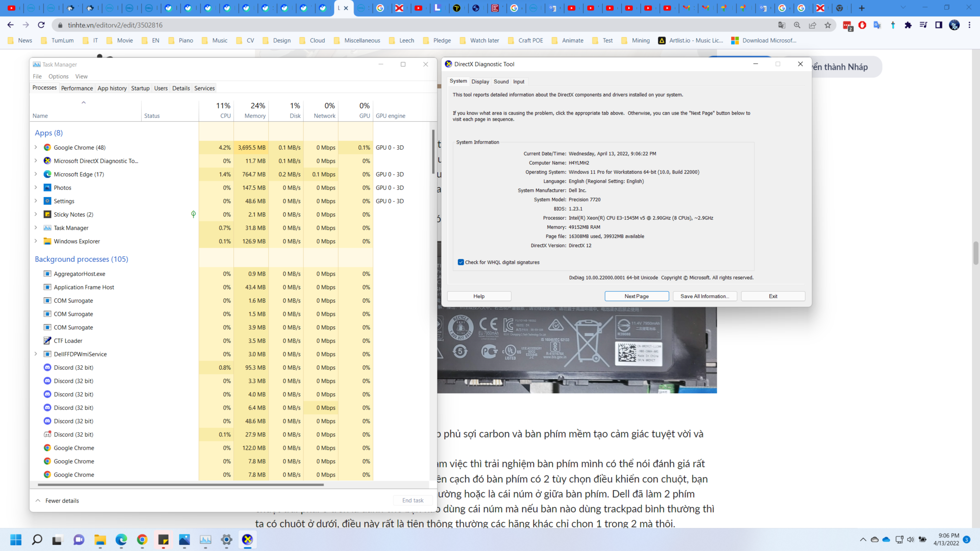Open Startup tab in Task Manager

click(140, 88)
